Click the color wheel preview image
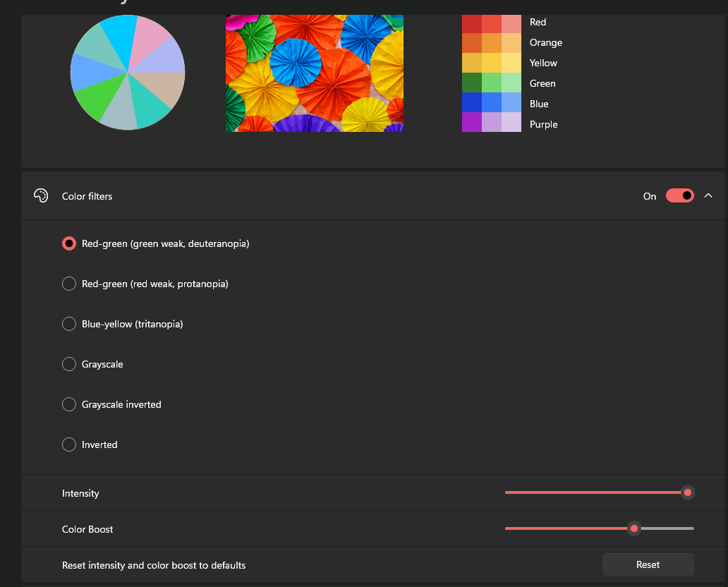728x587 pixels. [x=127, y=73]
